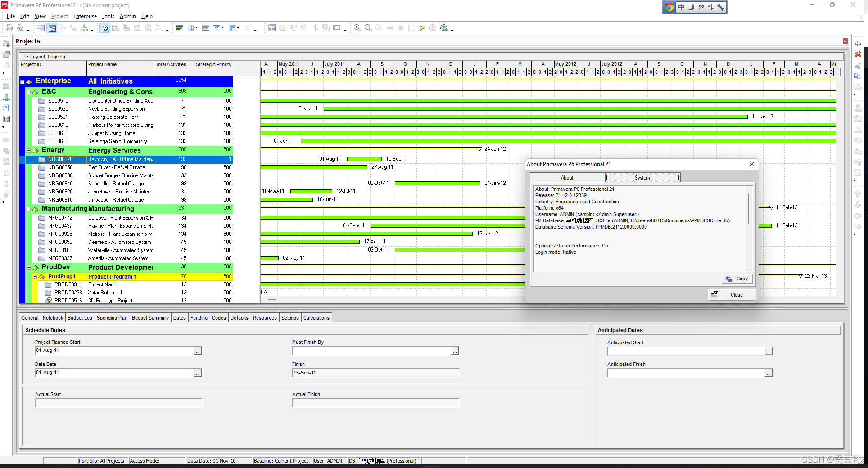The height and width of the screenshot is (468, 868).
Task: Delete selected project with the red X icon
Action: [x=858, y=54]
